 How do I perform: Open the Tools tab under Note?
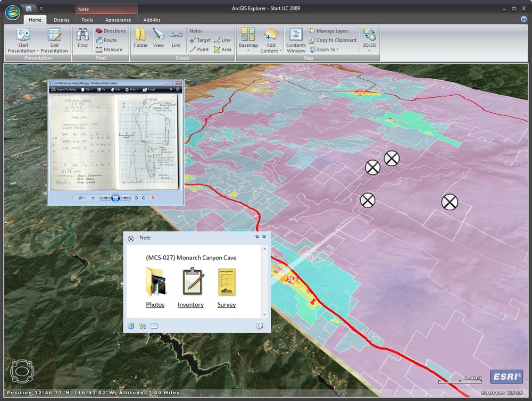[x=87, y=20]
